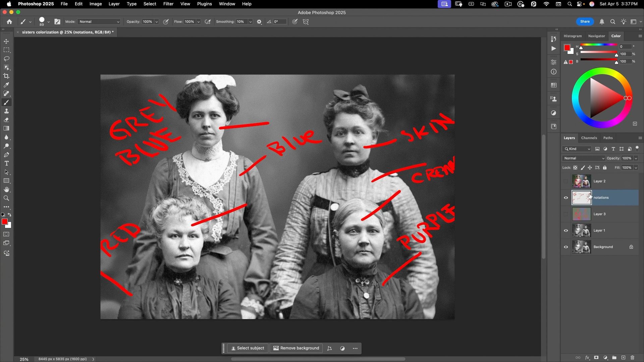Select the Crop tool
644x362 pixels.
(x=6, y=76)
